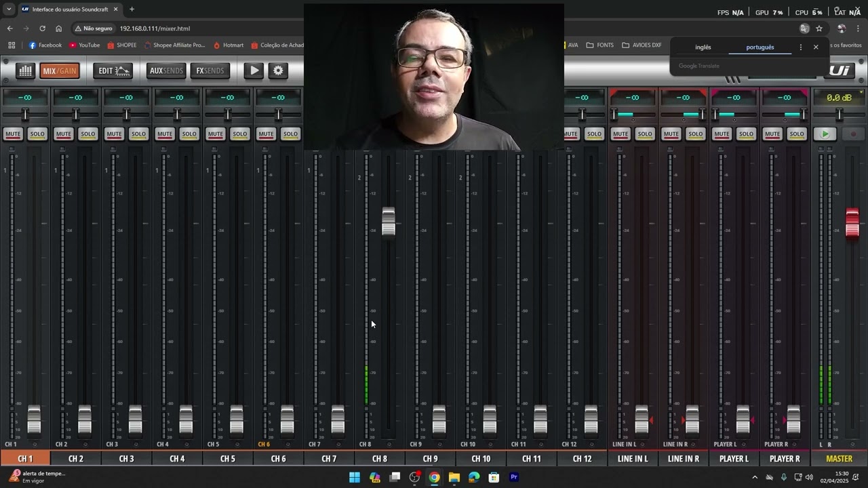Open the YouTube bookmark
Screen dimensions: 868x488
[84, 45]
